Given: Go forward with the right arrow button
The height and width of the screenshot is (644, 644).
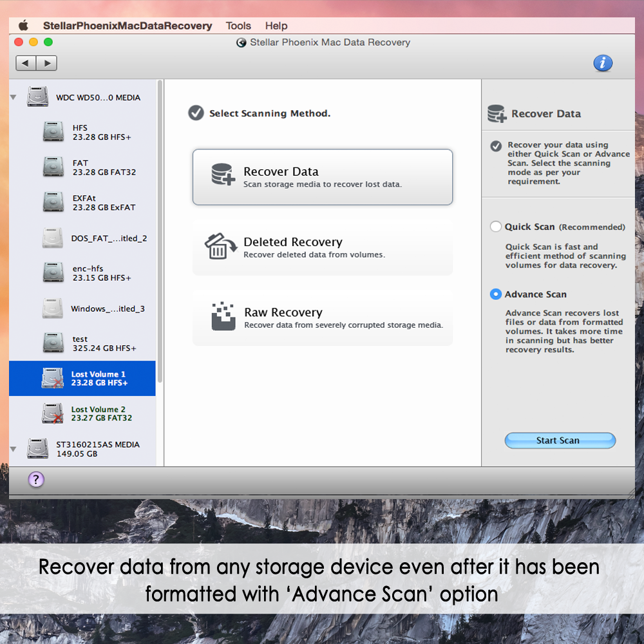Looking at the screenshot, I should click(x=47, y=63).
